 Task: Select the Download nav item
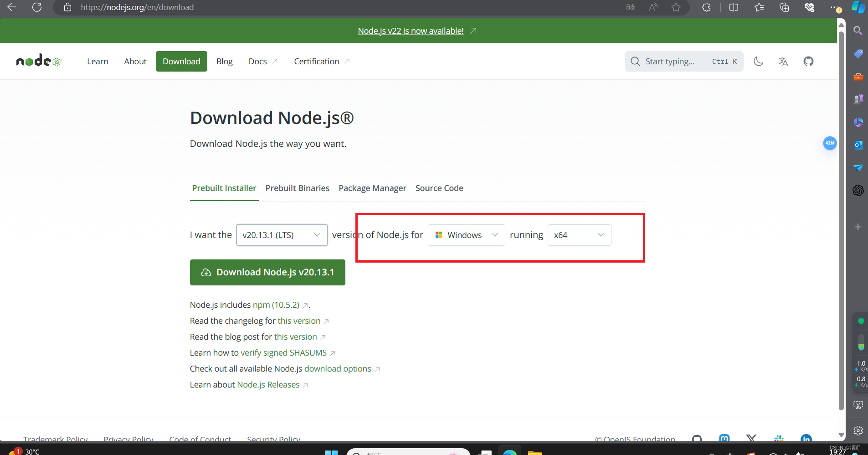coord(181,61)
